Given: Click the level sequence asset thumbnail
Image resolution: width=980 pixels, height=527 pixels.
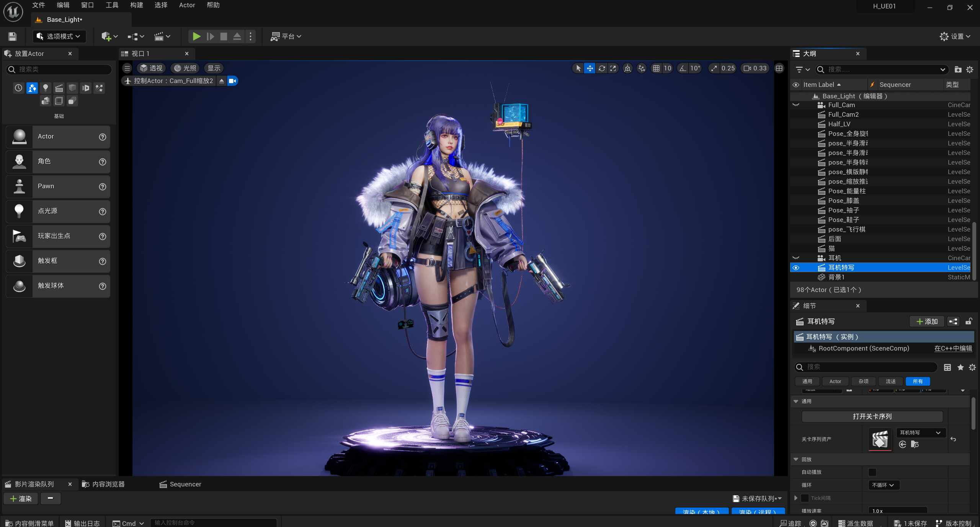Looking at the screenshot, I should 880,439.
